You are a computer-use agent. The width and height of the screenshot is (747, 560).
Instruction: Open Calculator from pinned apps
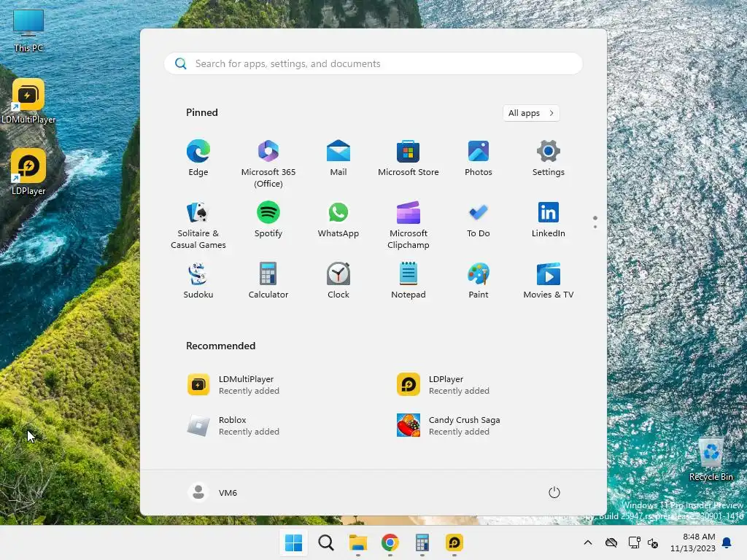[268, 281]
